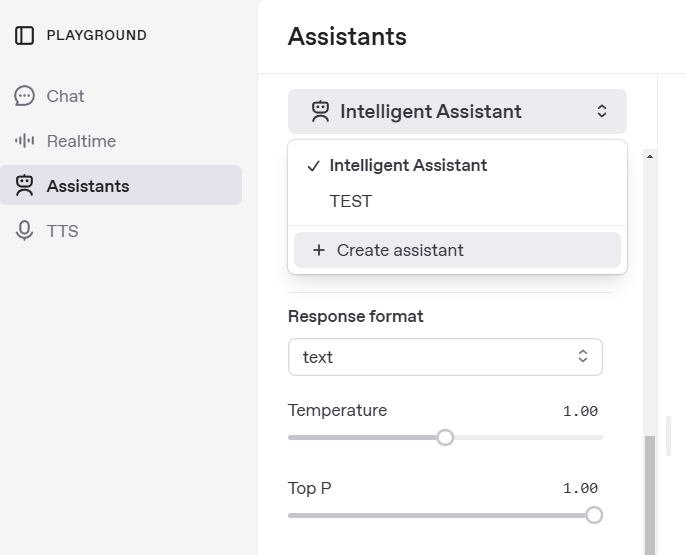This screenshot has height=555, width=686.
Task: Click the plus icon for Create assistant
Action: (x=319, y=250)
